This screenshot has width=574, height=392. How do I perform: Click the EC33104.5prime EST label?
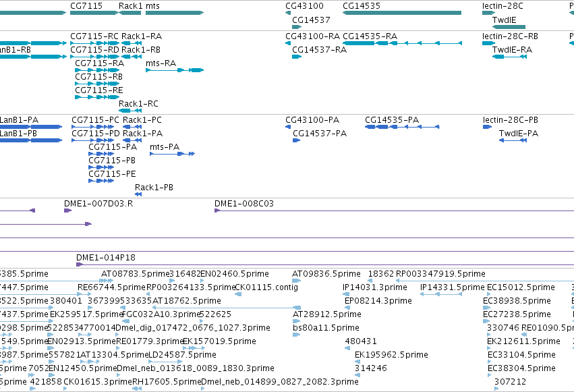coord(521,354)
